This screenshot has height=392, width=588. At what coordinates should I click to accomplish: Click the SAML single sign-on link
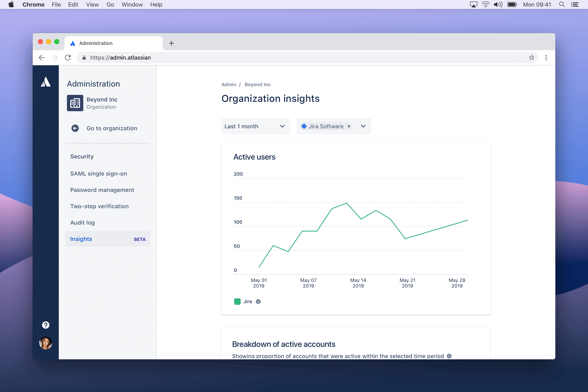coord(98,173)
